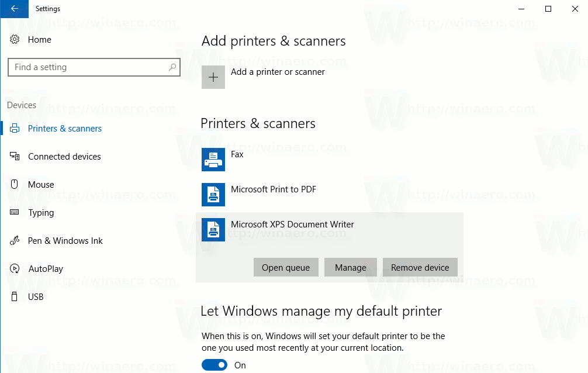Select the Microsoft Print to PDF icon

click(213, 194)
